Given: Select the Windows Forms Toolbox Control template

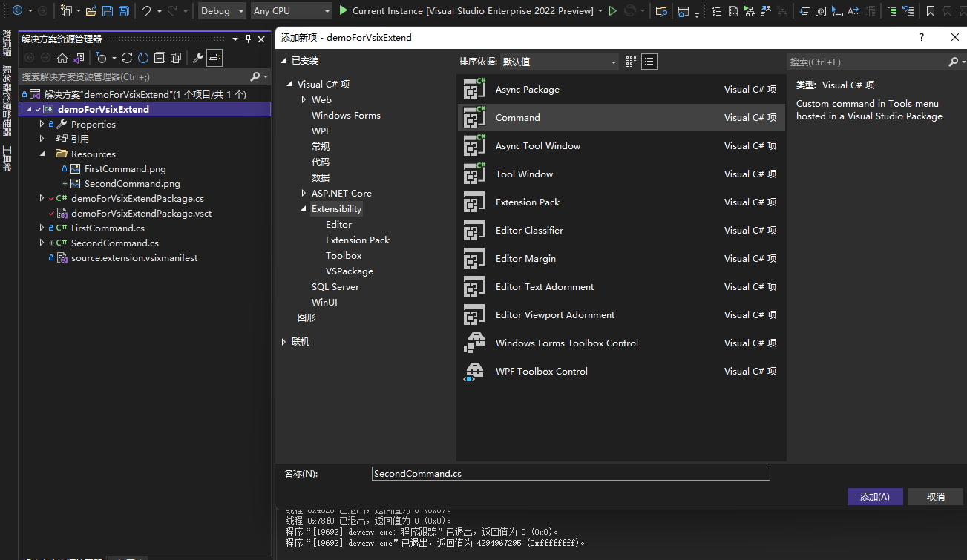Looking at the screenshot, I should (620, 343).
